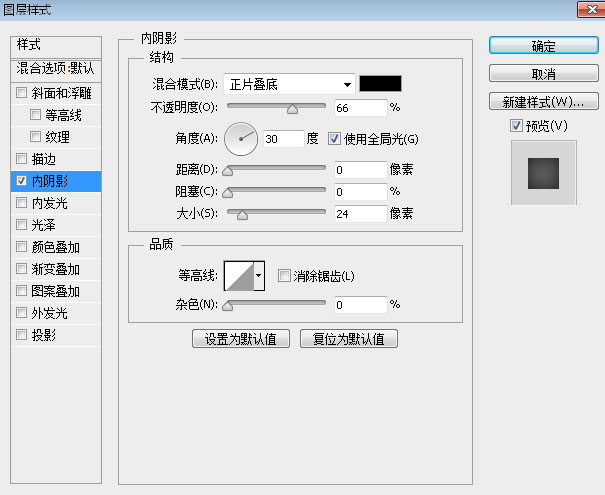The width and height of the screenshot is (605, 495).
Task: Select the 描边 style row
Action: (x=56, y=159)
